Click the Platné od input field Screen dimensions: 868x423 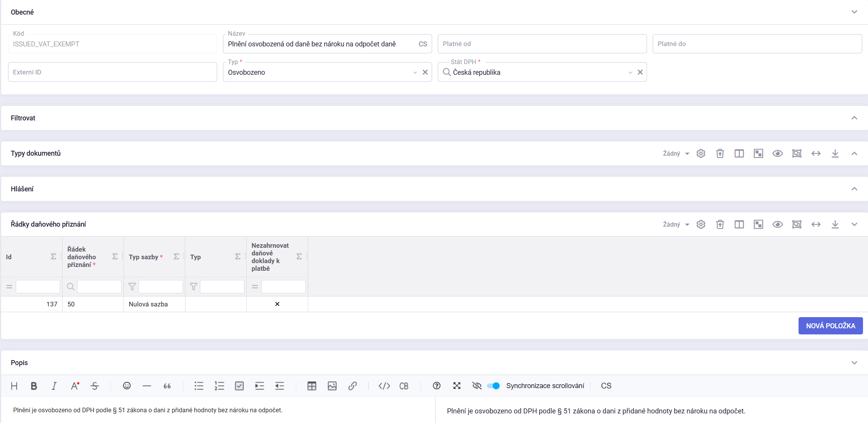coord(542,44)
